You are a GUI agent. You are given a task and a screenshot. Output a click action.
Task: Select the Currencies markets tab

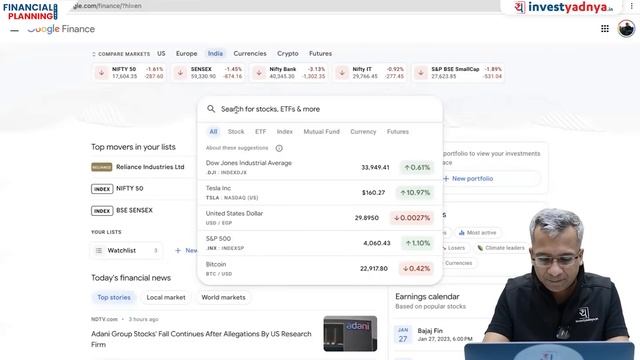coord(250,53)
